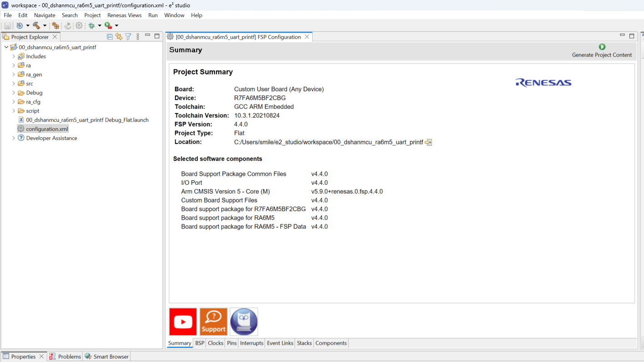Viewport: 644px width, 362px height.
Task: Select the Debug_Flat.launch file
Action: [83, 120]
